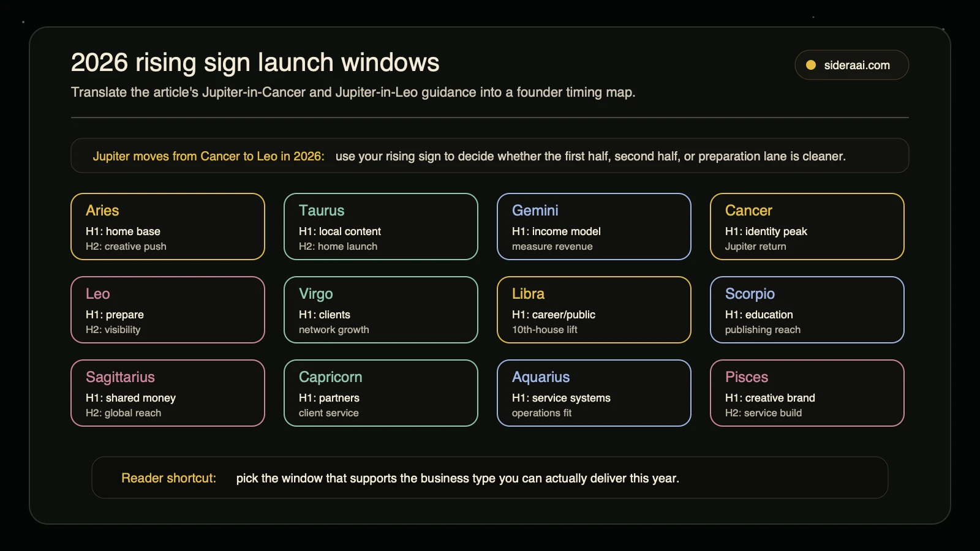Click the 'use your rising sign to decide' sentence
This screenshot has width=980, height=551.
[590, 156]
